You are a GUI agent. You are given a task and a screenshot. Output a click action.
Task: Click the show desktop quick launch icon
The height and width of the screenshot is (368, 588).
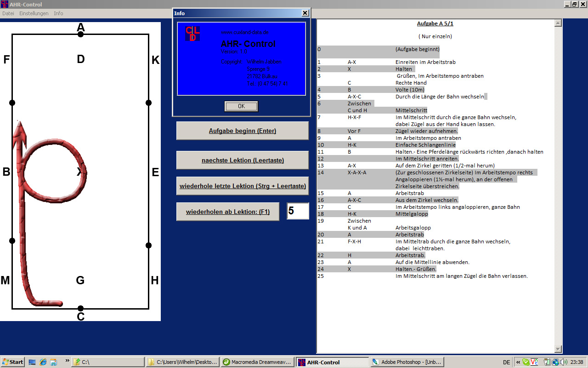32,362
